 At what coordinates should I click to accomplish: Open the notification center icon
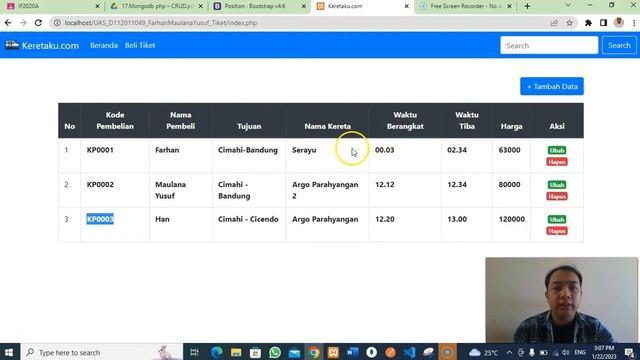629,352
